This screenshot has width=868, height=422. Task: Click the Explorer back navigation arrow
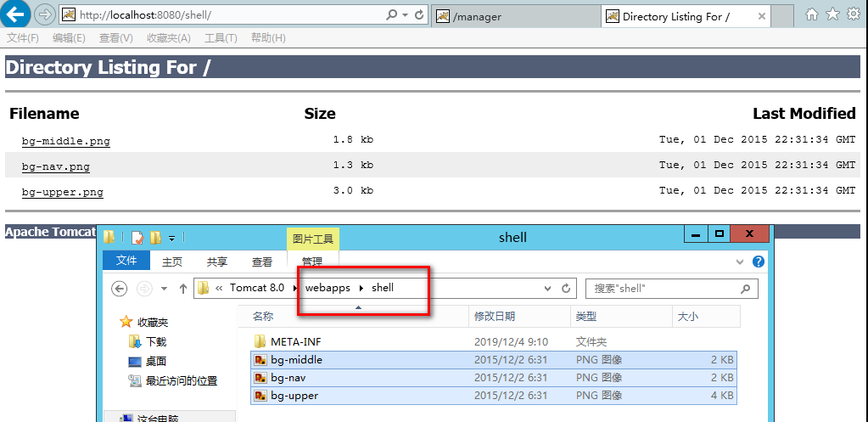120,289
